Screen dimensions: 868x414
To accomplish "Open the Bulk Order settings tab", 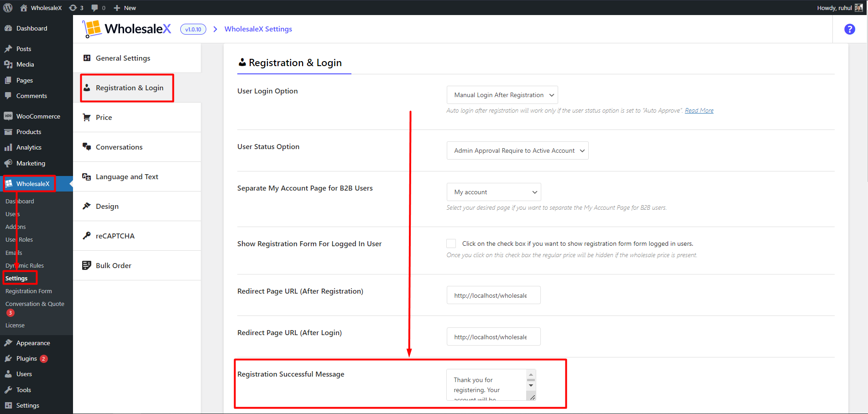I will [x=137, y=265].
